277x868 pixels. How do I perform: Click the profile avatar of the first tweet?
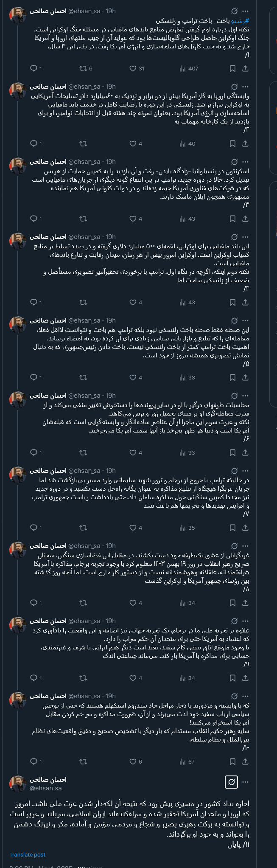(x=18, y=9)
